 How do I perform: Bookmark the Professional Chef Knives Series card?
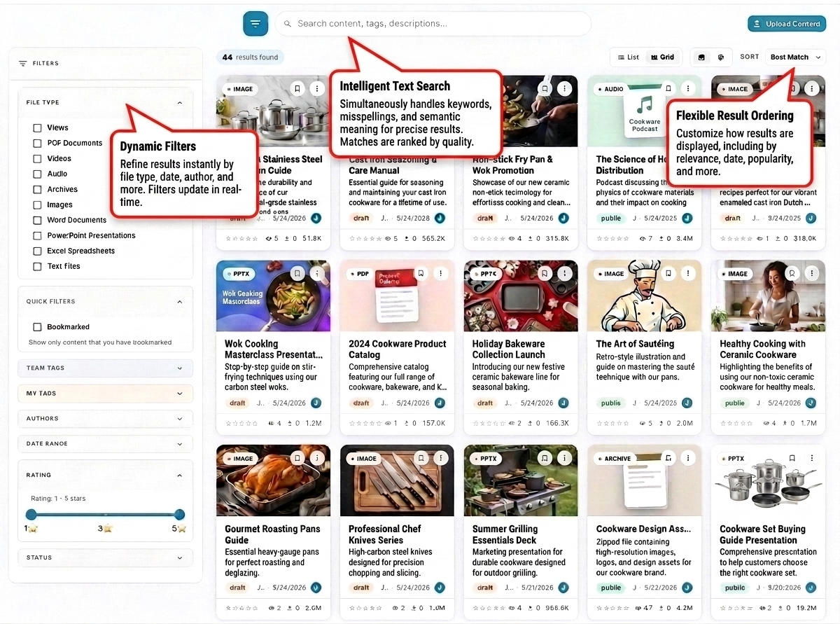point(421,459)
